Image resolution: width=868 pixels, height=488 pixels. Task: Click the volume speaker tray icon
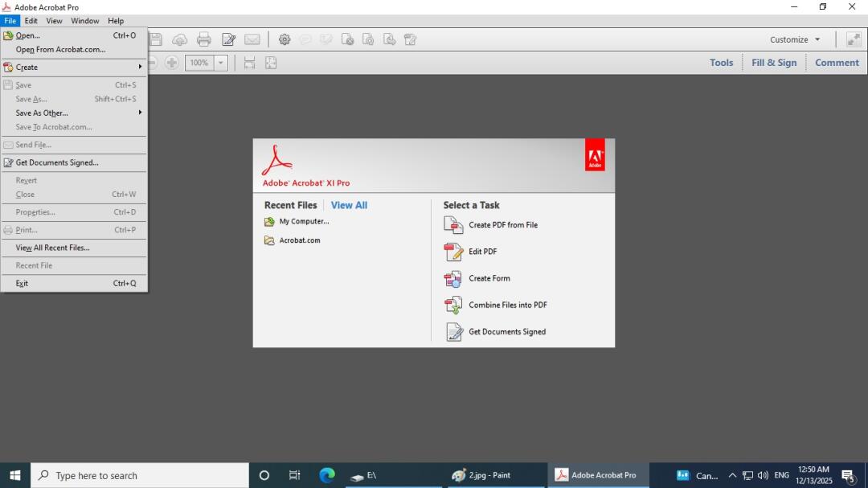click(763, 475)
